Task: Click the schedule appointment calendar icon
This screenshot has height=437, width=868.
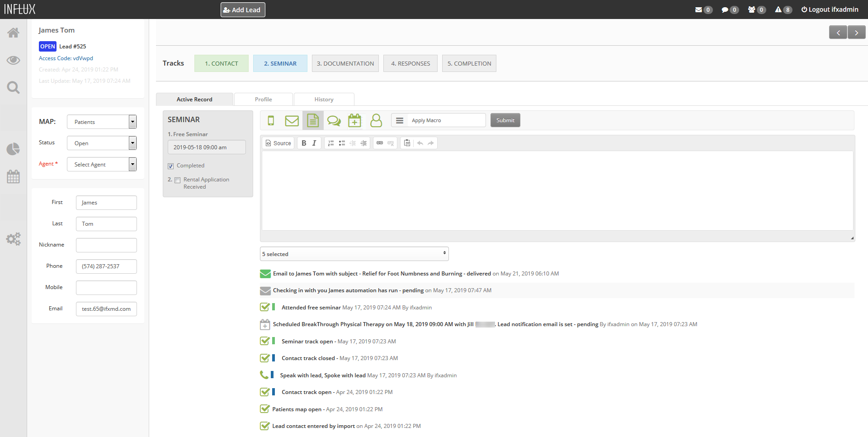Action: point(355,120)
